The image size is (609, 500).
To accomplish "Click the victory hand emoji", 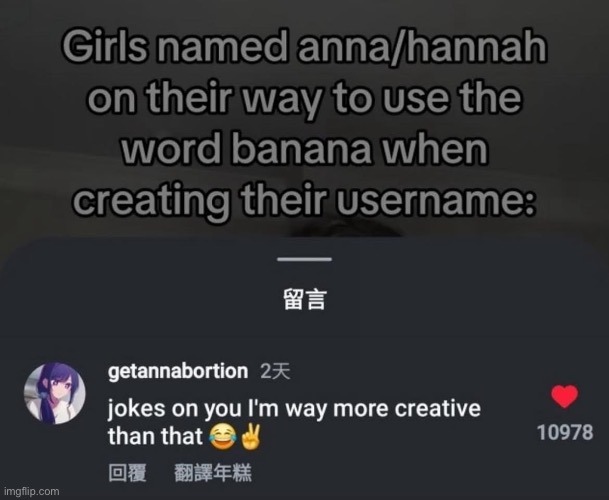I will pos(251,437).
